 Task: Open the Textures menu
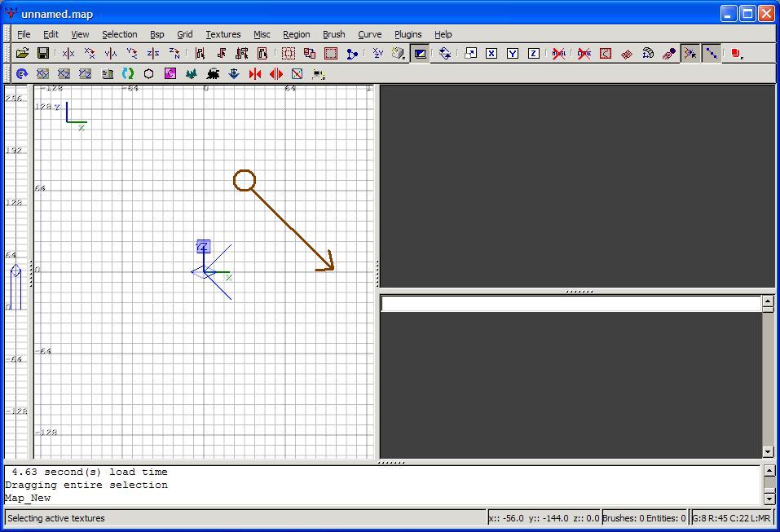[223, 34]
